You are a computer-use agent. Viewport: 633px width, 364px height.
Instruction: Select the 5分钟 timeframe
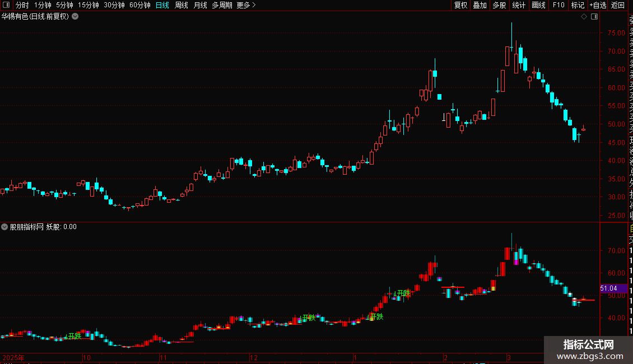pyautogui.click(x=64, y=5)
